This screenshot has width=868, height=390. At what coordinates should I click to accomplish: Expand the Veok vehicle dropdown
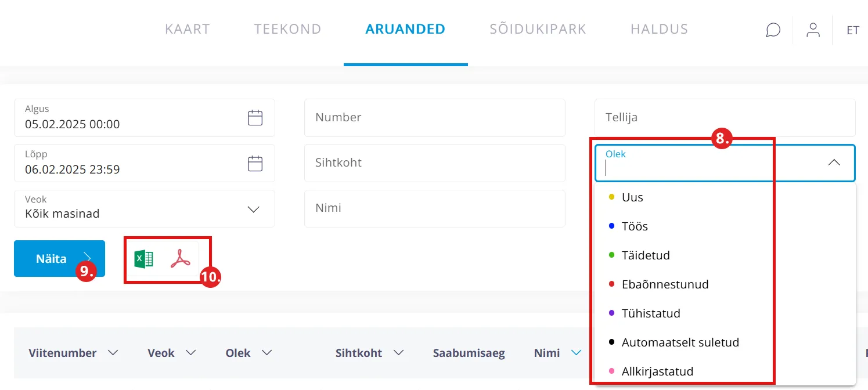pos(253,209)
